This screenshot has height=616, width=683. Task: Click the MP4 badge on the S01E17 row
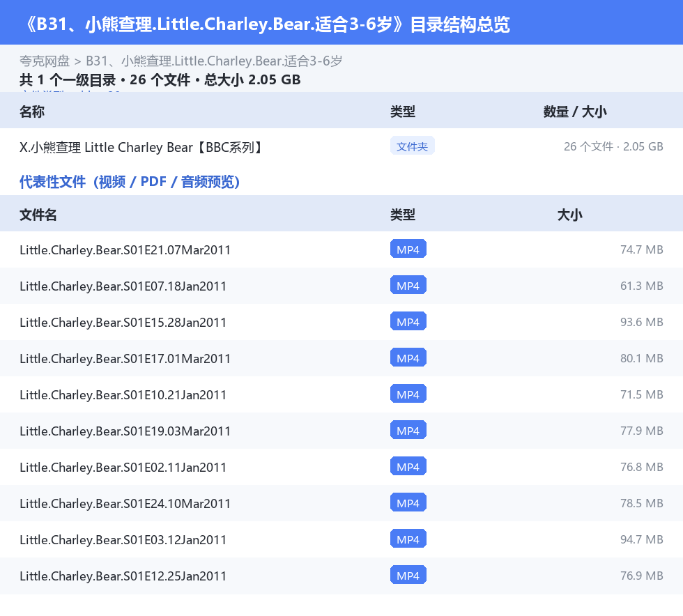tap(408, 357)
